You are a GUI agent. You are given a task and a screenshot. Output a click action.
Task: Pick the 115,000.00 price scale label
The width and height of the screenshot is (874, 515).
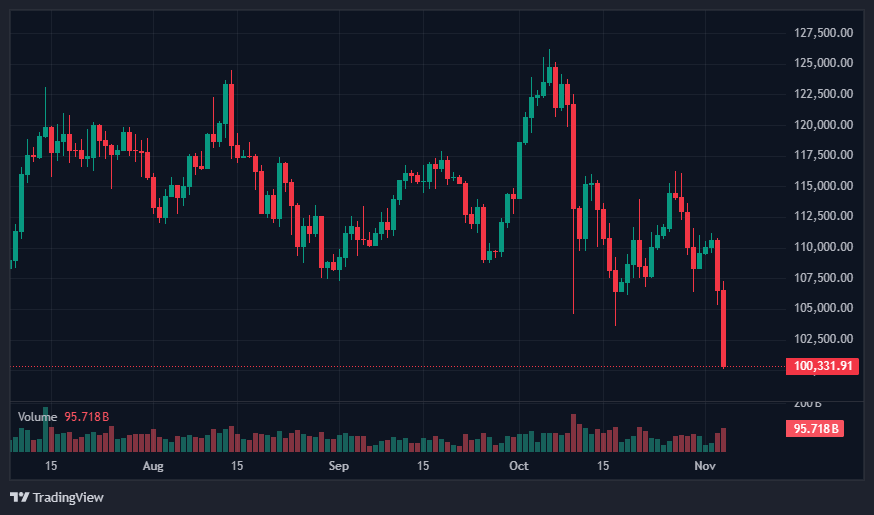point(823,186)
